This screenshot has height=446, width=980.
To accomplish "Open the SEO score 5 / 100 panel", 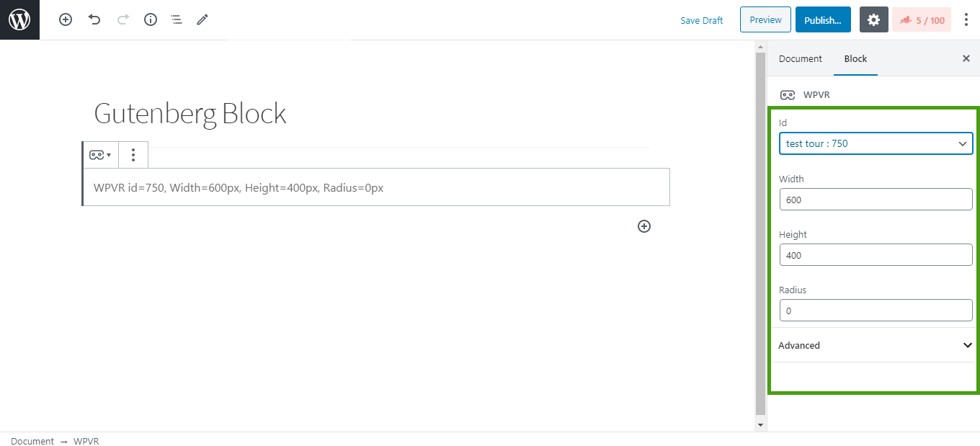I will (x=922, y=20).
